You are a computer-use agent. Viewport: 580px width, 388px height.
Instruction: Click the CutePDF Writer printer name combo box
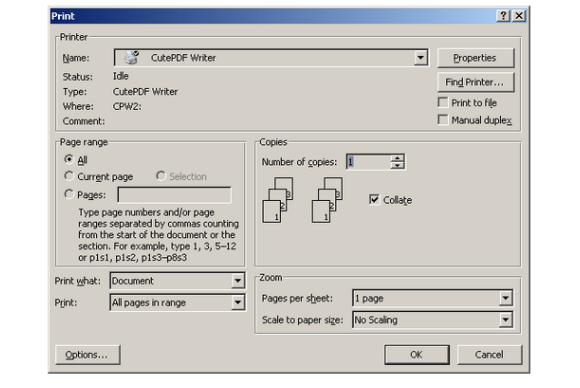(271, 58)
